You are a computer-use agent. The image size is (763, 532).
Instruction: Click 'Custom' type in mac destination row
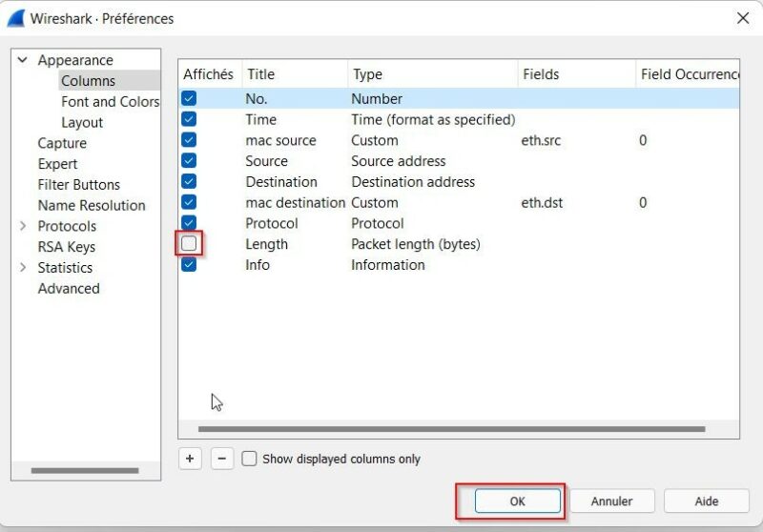[375, 202]
